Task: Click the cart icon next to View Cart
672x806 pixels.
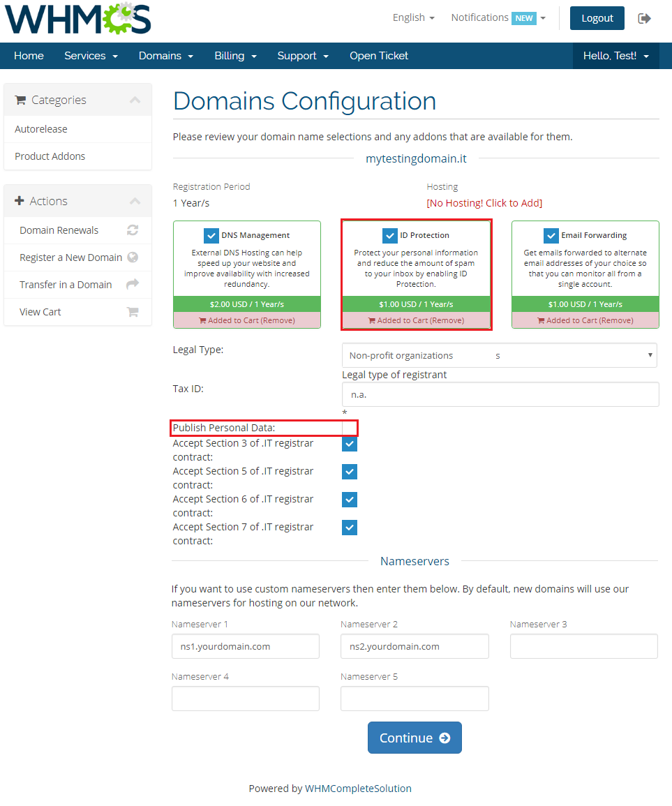Action: pos(133,312)
